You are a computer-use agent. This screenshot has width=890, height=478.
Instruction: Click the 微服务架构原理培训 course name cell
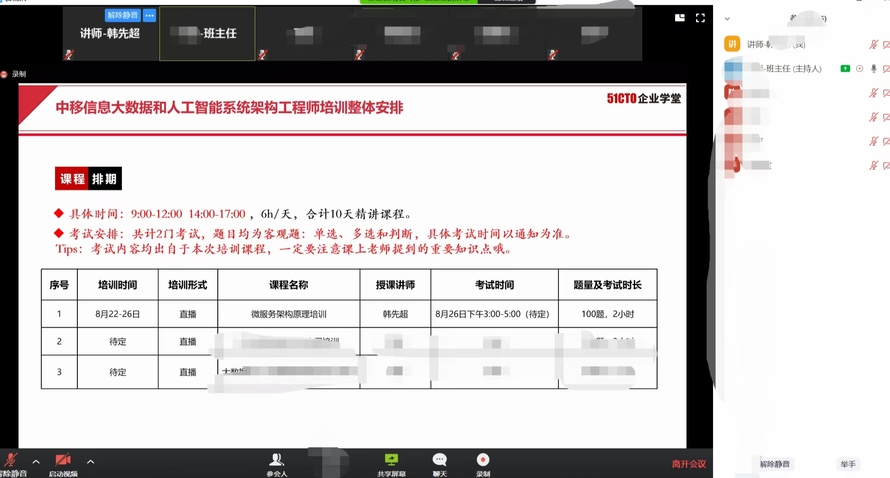[x=288, y=314]
